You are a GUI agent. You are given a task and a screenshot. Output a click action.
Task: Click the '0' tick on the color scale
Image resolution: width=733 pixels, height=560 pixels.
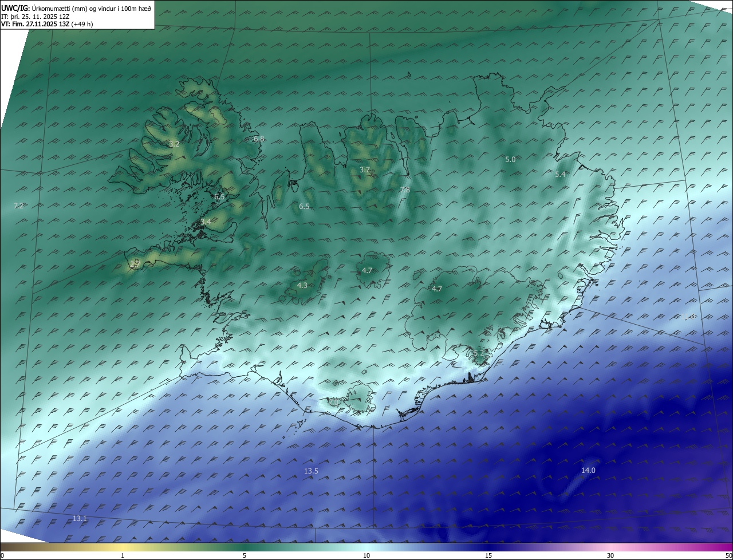pos(2,555)
